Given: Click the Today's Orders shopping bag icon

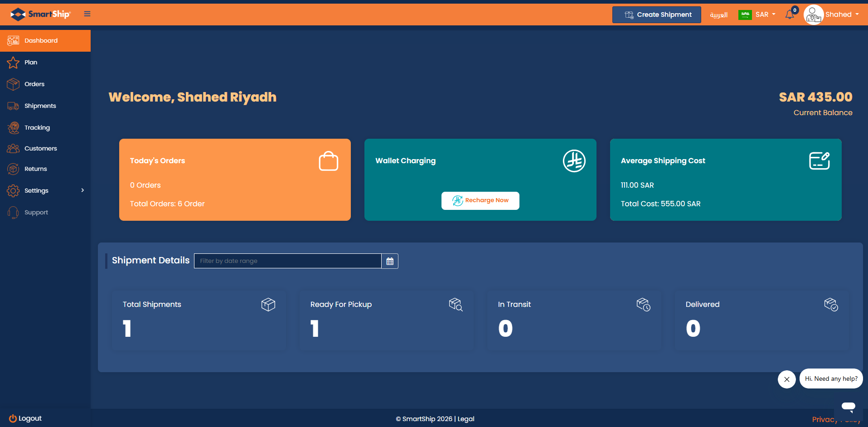Looking at the screenshot, I should coord(328,161).
